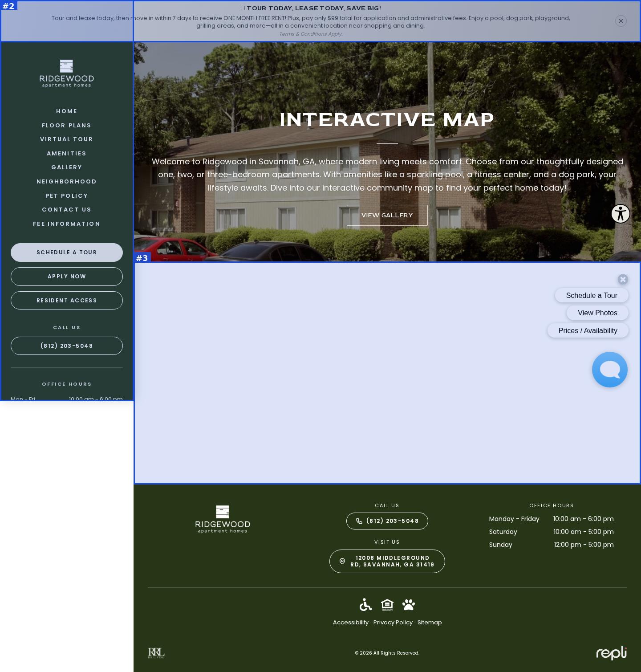Screen dimensions: 641x672
Task: Click the 2026 All Rights Reserved text
Action: click(387, 653)
